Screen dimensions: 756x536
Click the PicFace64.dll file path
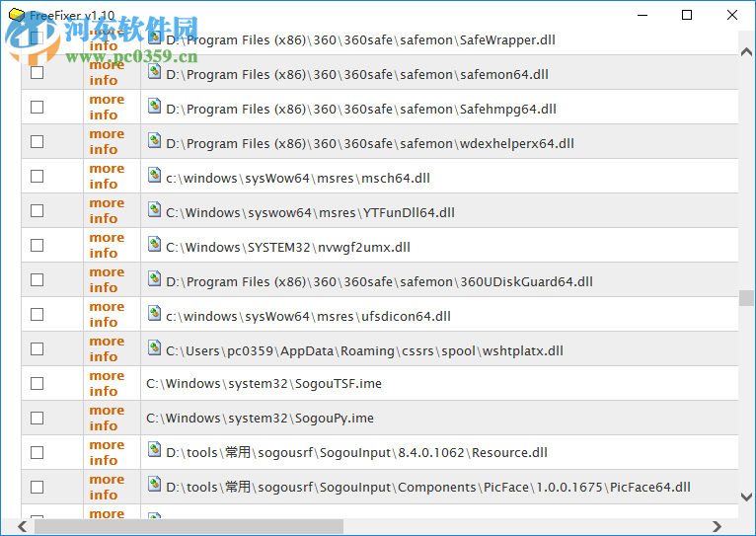coord(428,488)
